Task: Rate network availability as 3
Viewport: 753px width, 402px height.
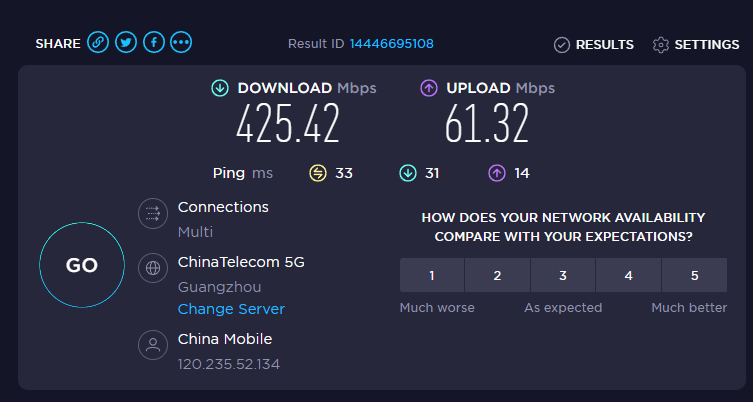Action: point(563,275)
